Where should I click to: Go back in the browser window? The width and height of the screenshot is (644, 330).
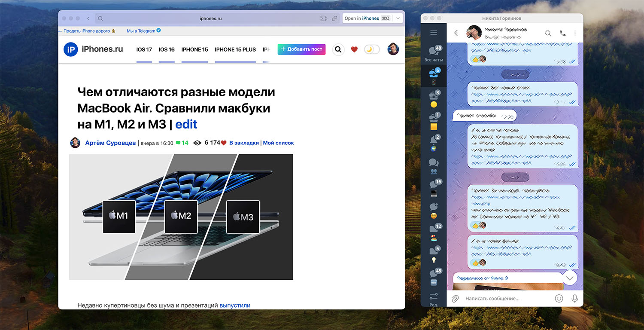point(88,18)
